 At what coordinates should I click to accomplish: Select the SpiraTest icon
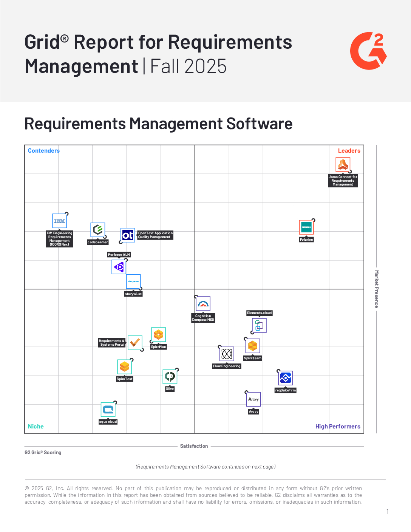[x=125, y=367]
